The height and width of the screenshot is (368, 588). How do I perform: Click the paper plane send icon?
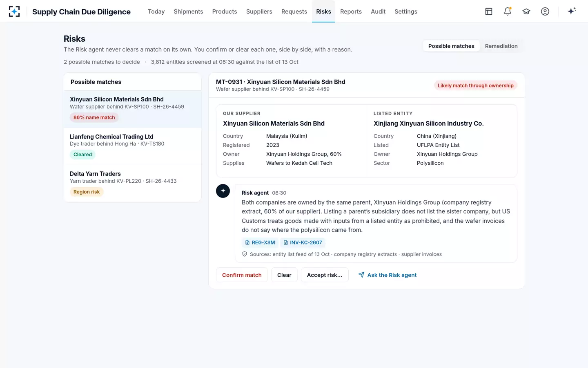click(361, 275)
